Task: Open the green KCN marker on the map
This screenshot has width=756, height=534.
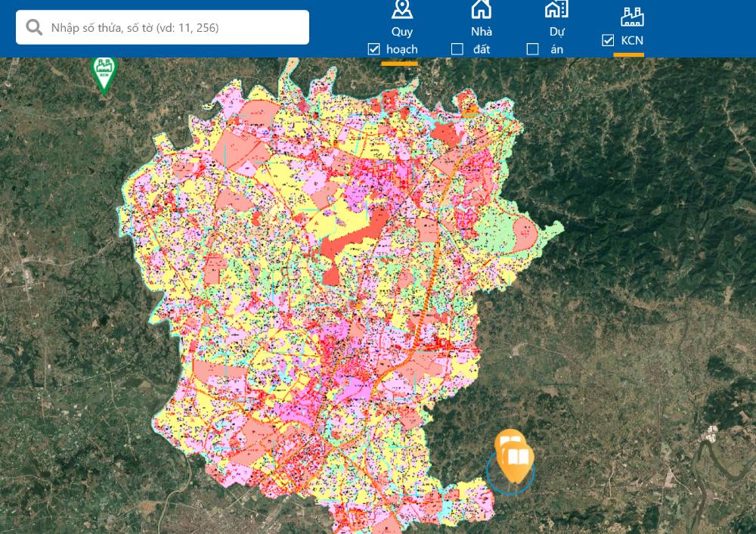Action: click(x=104, y=73)
